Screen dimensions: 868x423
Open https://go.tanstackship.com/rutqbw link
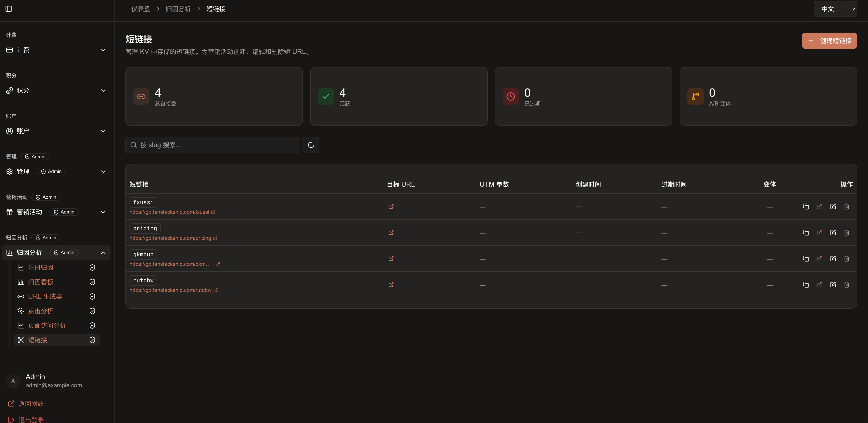pyautogui.click(x=173, y=290)
